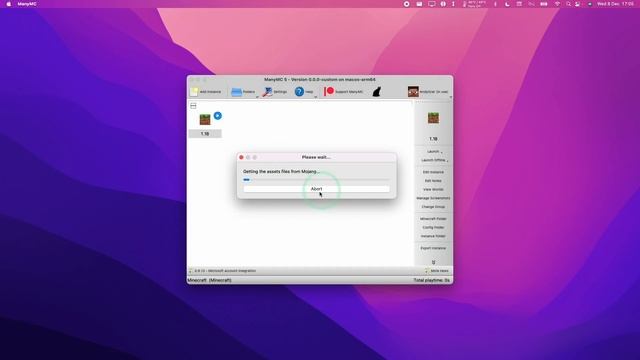This screenshot has width=640, height=360.
Task: Open Microsoft account integration news link
Action: click(225, 271)
